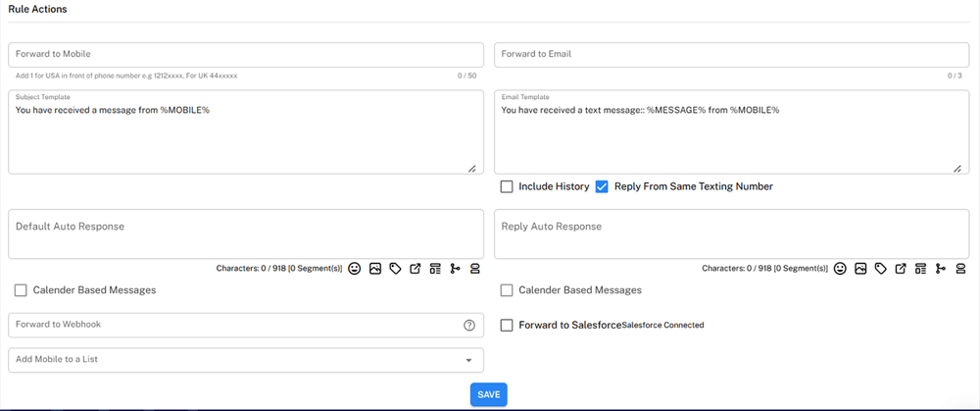Click branch icon under Reply Auto Response

click(941, 269)
